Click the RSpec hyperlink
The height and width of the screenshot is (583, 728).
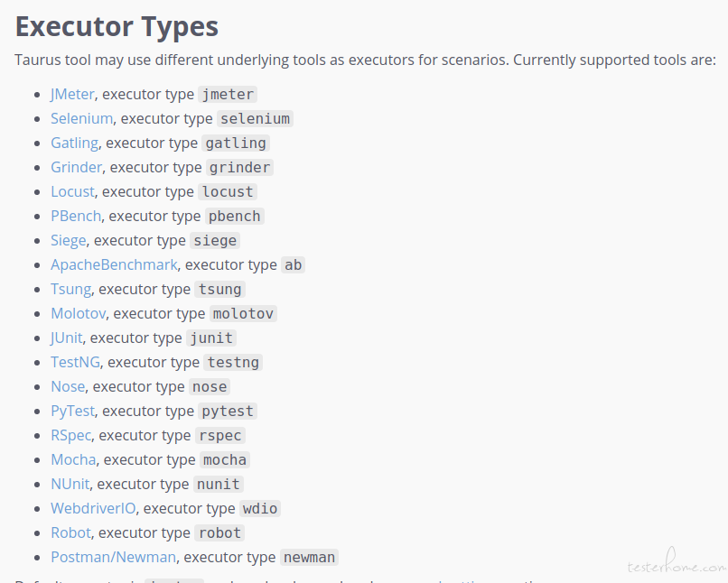point(70,435)
